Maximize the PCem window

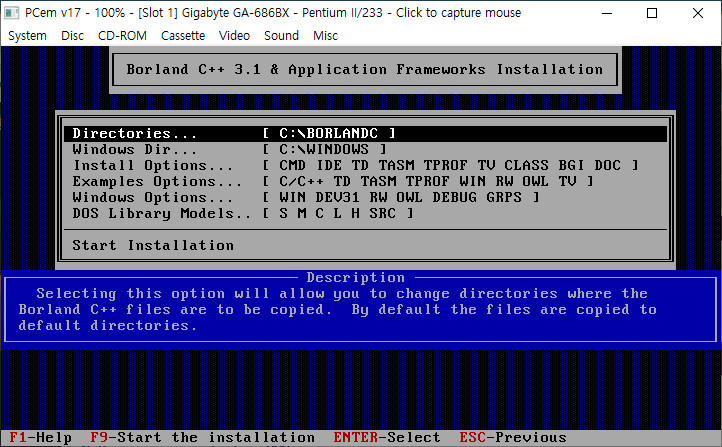[x=652, y=13]
